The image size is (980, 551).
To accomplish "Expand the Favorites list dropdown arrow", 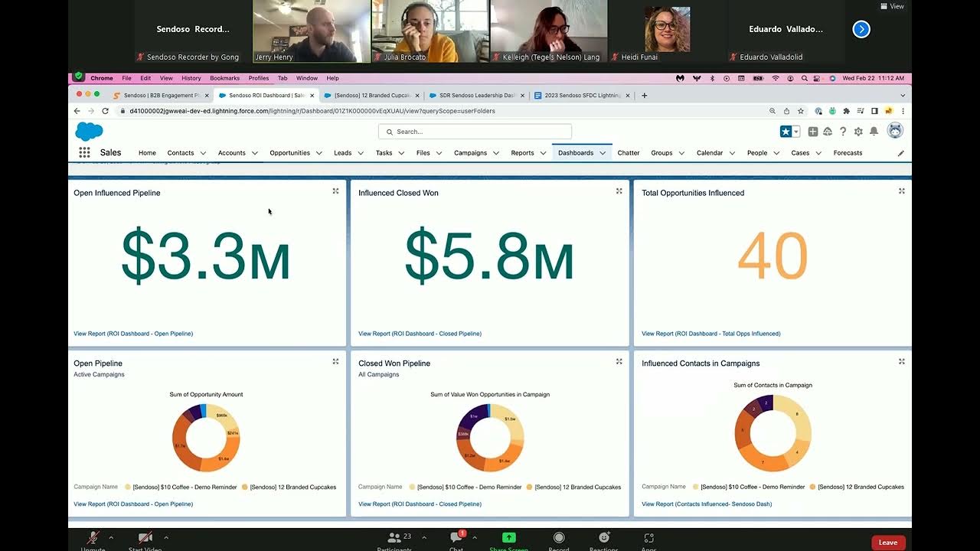I will click(x=796, y=132).
